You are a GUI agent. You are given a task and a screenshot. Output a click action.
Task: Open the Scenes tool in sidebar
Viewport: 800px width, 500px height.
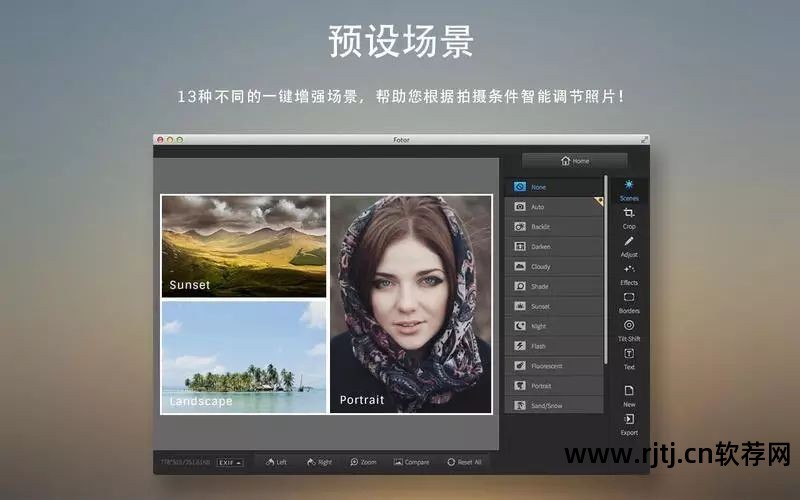(x=629, y=191)
